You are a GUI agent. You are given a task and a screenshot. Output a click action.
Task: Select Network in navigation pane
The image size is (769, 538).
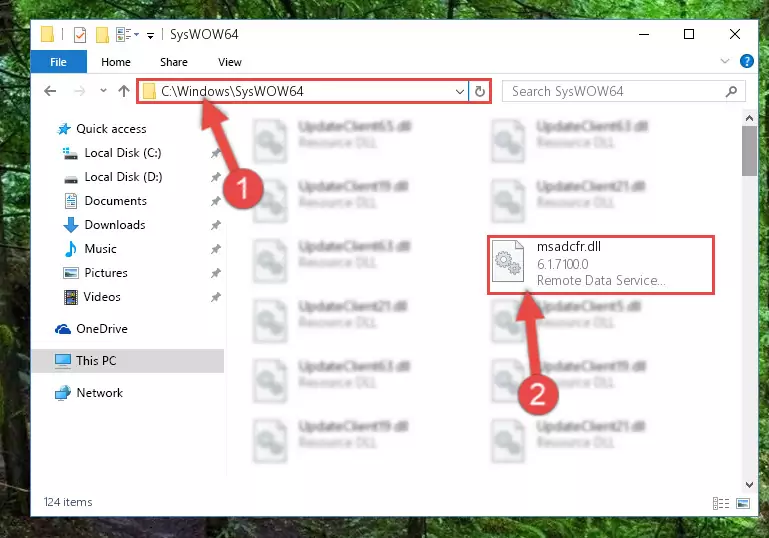[89, 393]
